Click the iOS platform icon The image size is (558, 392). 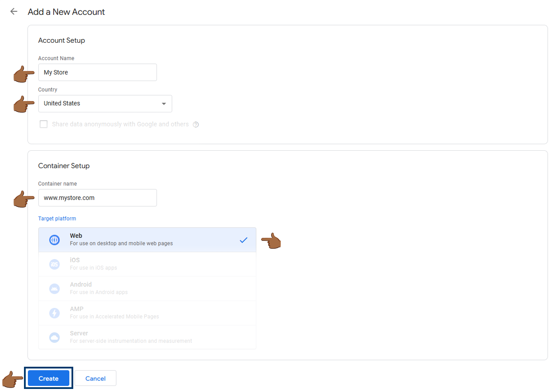tap(54, 264)
